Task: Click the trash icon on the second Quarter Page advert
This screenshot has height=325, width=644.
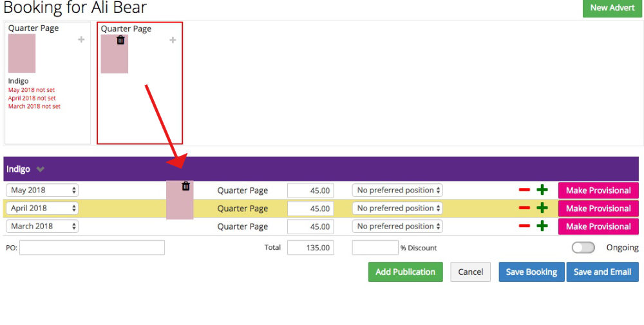Action: click(x=120, y=40)
